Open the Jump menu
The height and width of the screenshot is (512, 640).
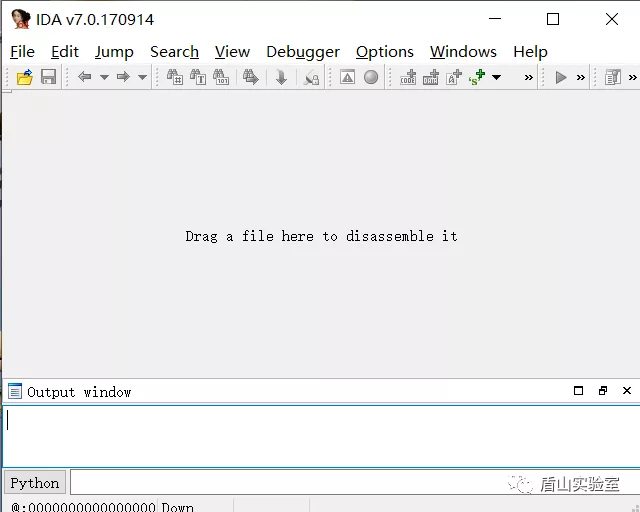click(x=114, y=52)
